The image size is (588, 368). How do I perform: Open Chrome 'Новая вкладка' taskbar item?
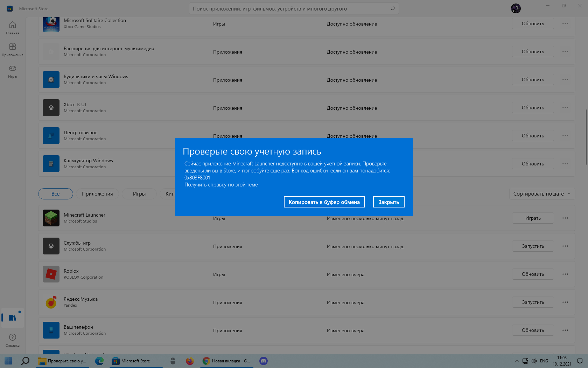tap(226, 361)
